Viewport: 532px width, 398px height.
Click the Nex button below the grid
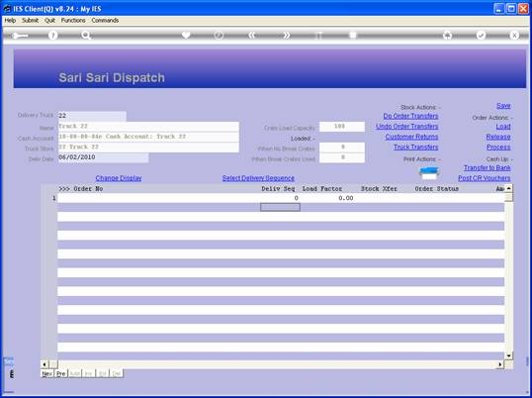coord(47,373)
